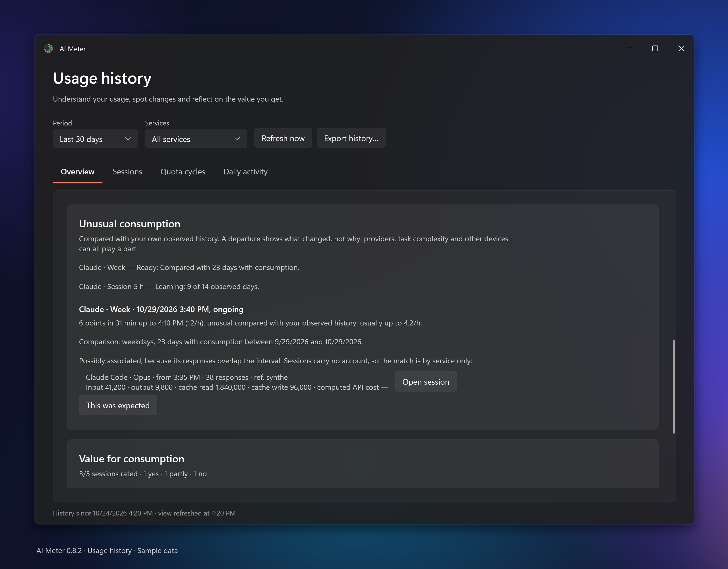The width and height of the screenshot is (728, 569).
Task: Click Export history... button
Action: pos(351,138)
